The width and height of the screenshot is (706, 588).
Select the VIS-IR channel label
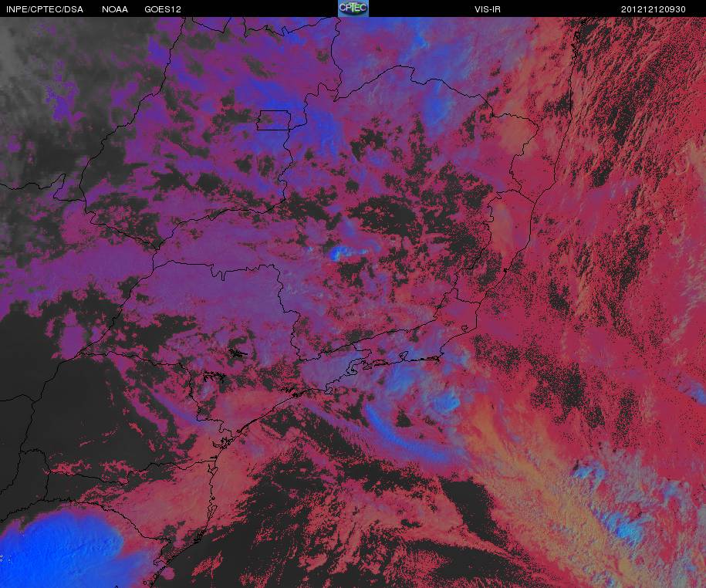[x=488, y=9]
